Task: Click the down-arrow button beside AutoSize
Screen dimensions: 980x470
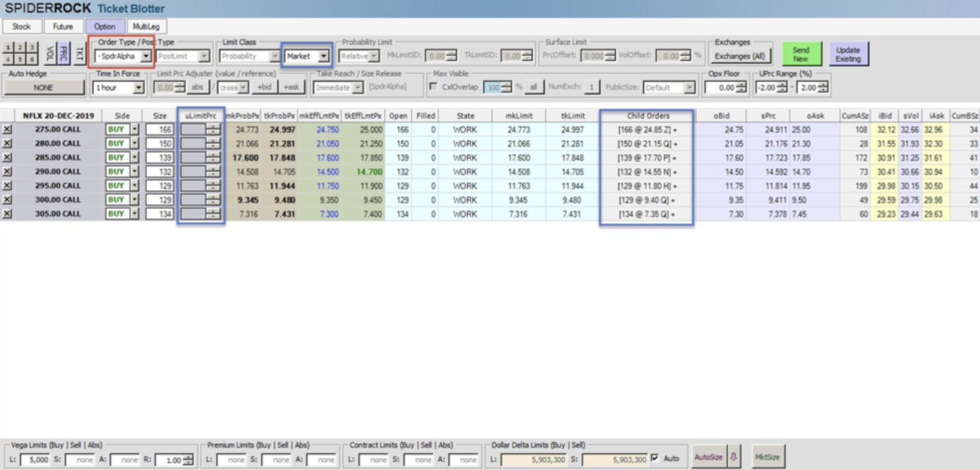Action: pyautogui.click(x=733, y=457)
